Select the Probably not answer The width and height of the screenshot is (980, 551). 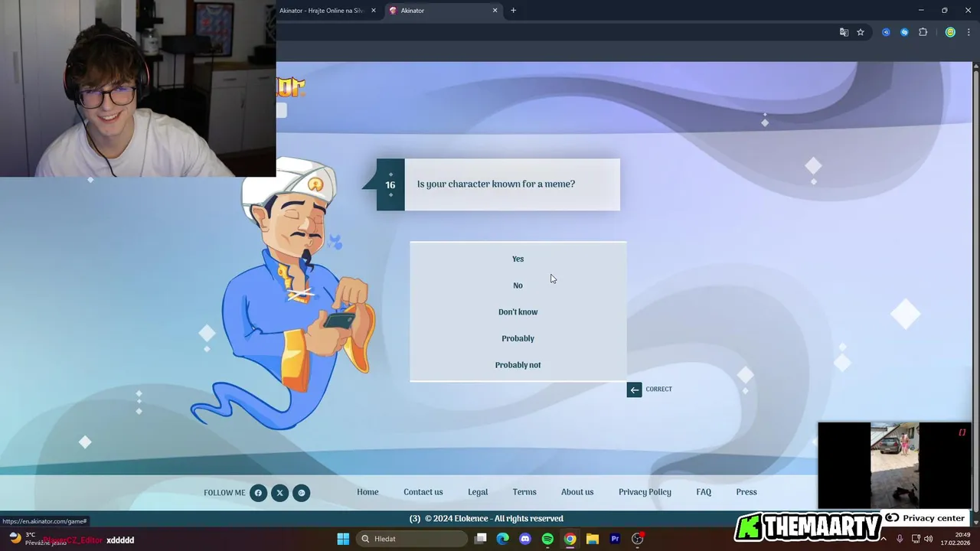pyautogui.click(x=518, y=365)
